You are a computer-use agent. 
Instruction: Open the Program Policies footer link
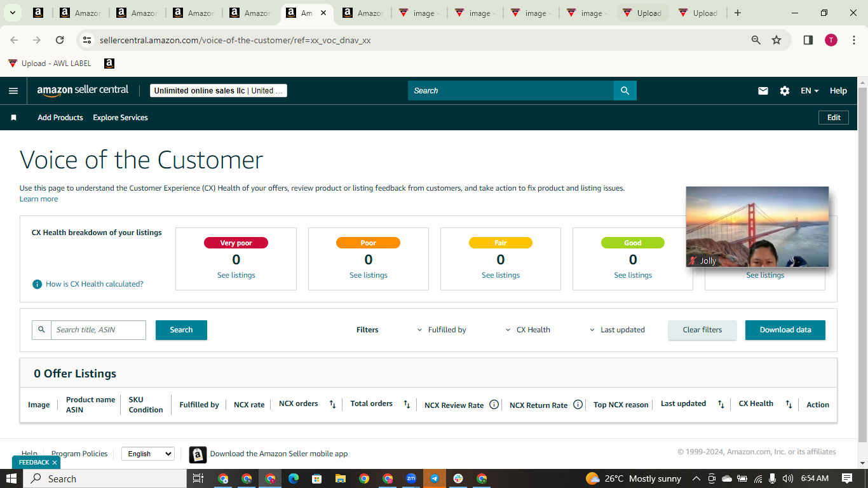[x=80, y=454]
